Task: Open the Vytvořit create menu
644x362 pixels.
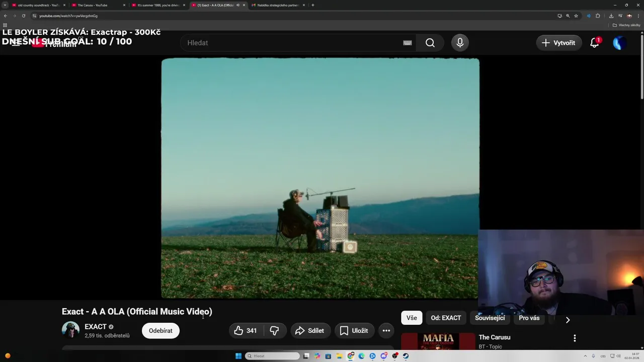Action: [558, 43]
